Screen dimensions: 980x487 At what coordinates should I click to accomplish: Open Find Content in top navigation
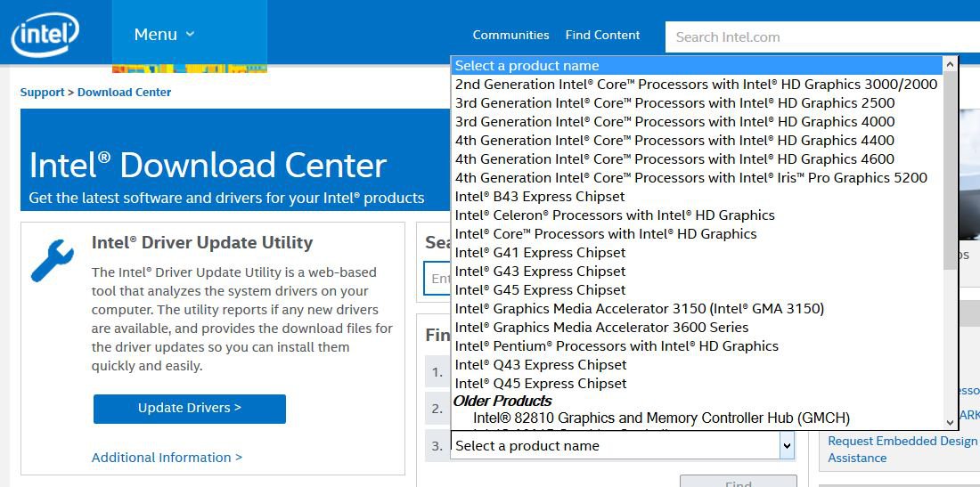click(x=602, y=36)
